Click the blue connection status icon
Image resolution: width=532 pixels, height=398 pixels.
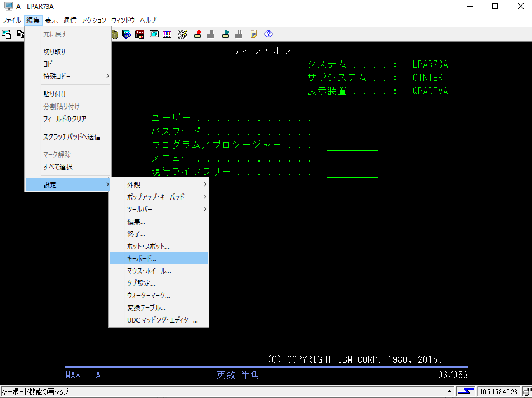click(466, 391)
